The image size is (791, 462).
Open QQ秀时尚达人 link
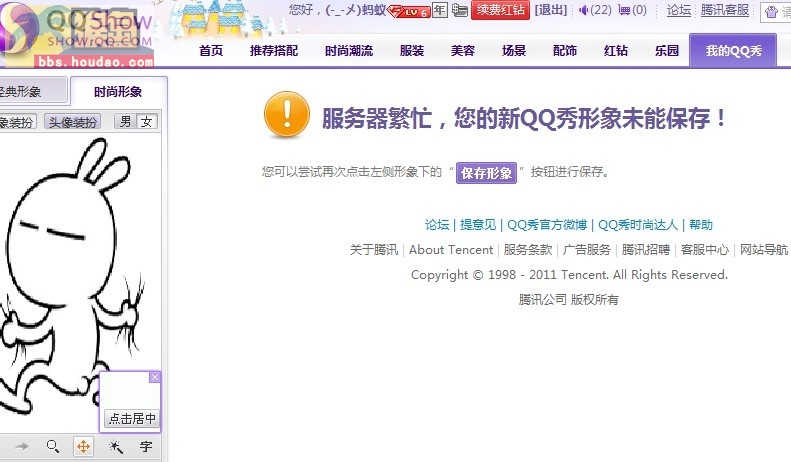pyautogui.click(x=638, y=224)
